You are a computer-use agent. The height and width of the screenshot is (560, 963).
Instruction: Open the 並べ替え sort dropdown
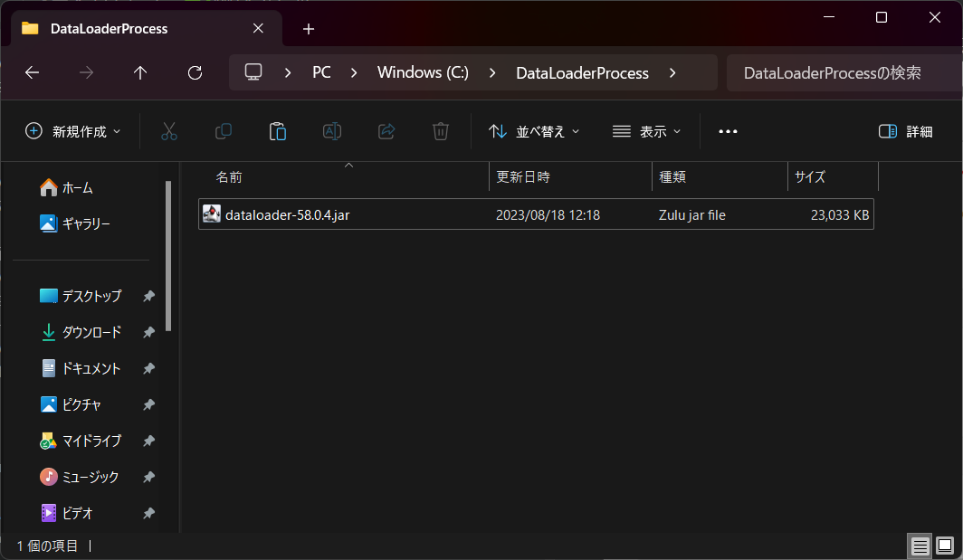[534, 131]
